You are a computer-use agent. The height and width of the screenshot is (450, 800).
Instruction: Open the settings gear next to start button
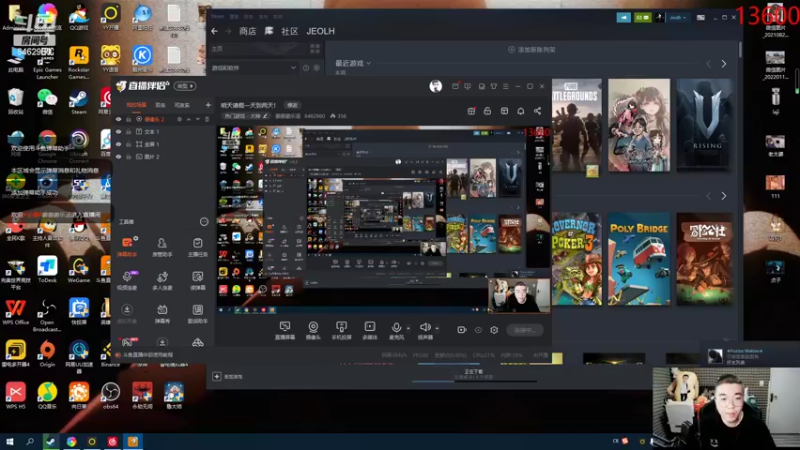tap(494, 330)
